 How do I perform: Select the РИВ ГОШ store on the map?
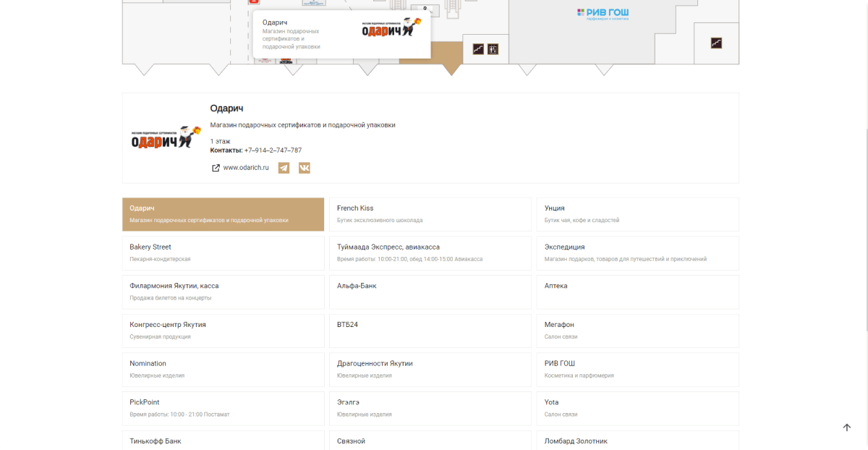pyautogui.click(x=603, y=13)
